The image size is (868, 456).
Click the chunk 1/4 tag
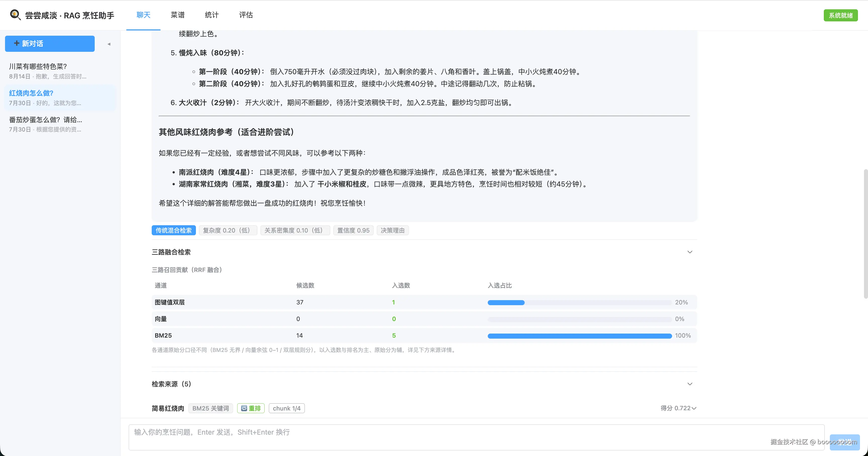click(287, 408)
